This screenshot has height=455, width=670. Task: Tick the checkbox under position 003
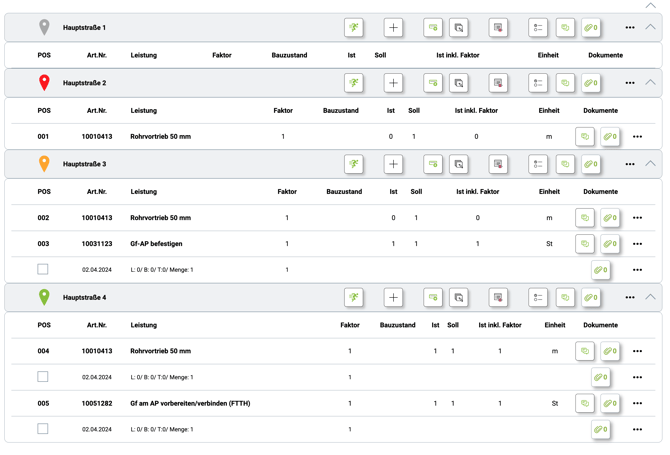tap(43, 269)
